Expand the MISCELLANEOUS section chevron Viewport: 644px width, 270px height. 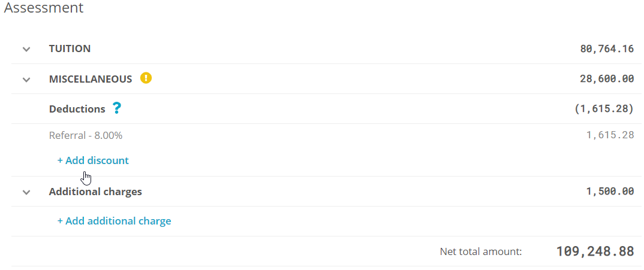point(26,79)
